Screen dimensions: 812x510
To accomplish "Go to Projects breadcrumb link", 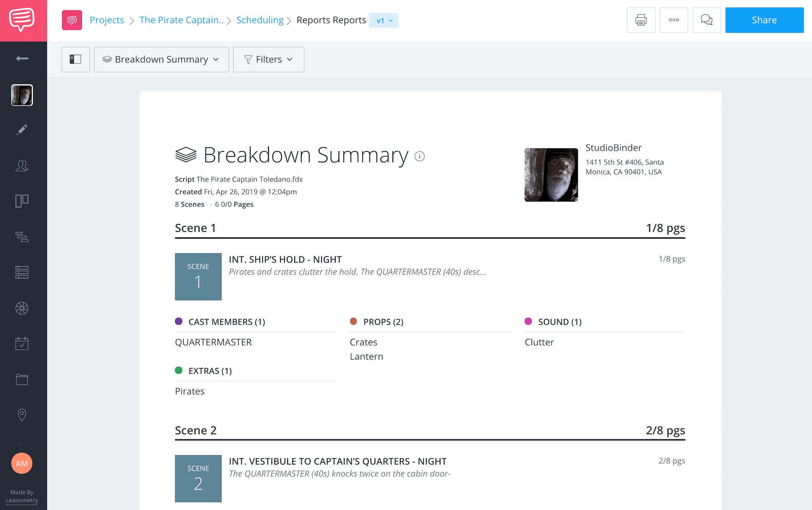I will pyautogui.click(x=107, y=20).
